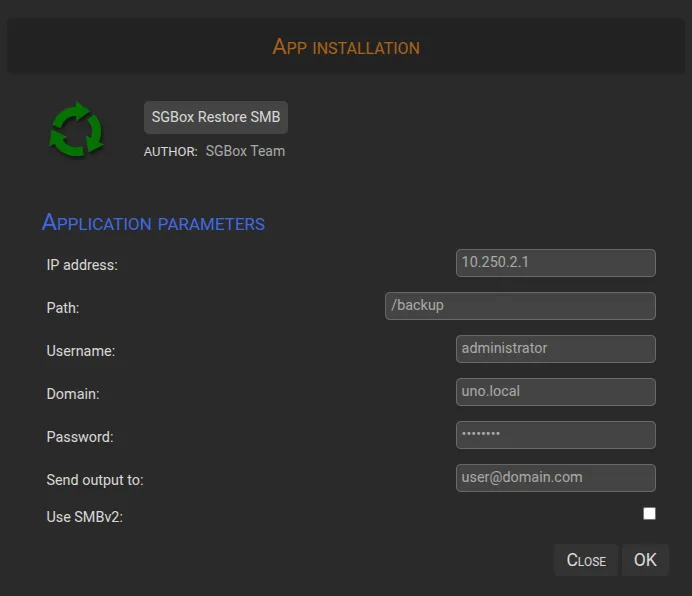
Task: Click into the Path field containing /backup
Action: coord(520,306)
